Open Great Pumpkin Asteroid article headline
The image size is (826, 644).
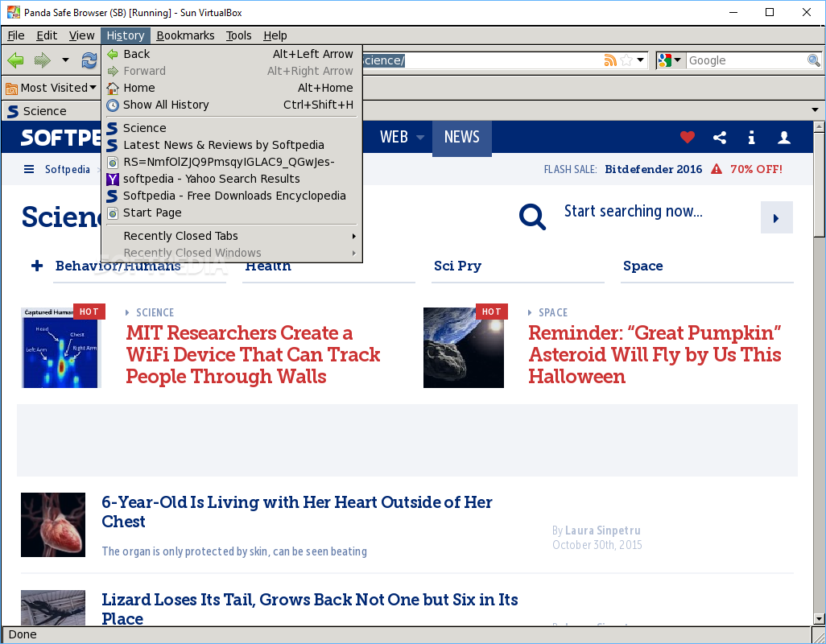655,354
